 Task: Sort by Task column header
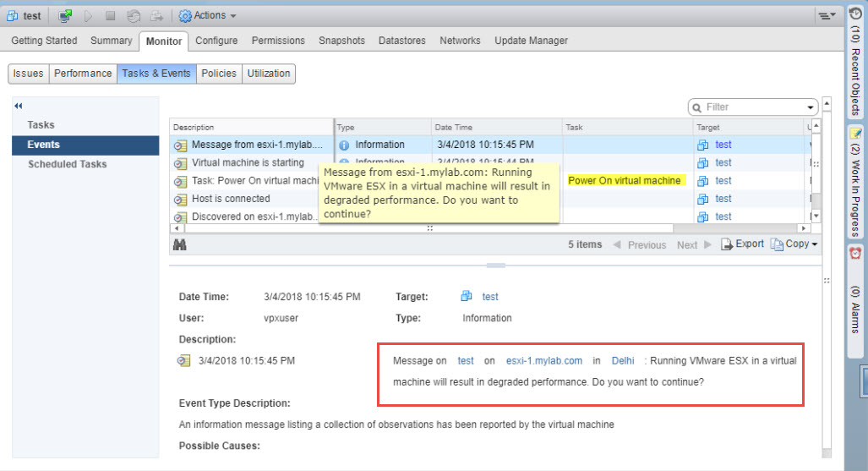627,127
